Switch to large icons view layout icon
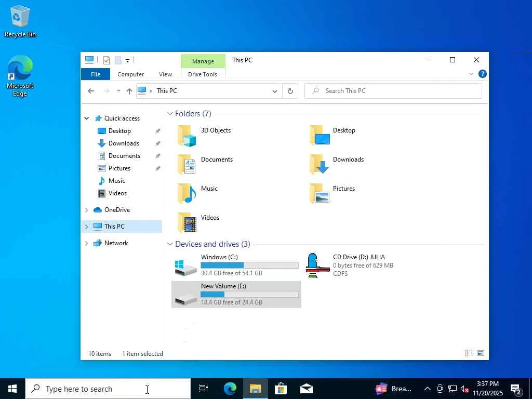532x399 pixels. point(481,353)
